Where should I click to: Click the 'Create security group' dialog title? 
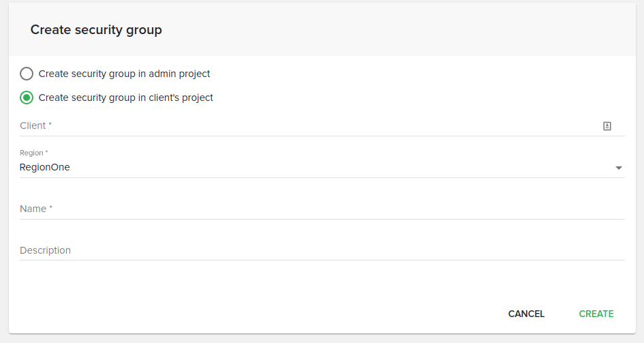point(96,30)
